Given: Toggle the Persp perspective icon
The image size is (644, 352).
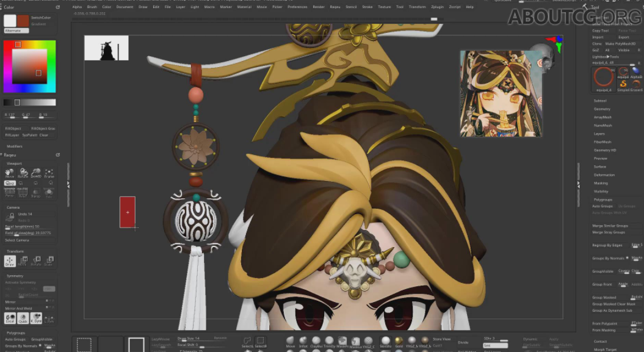Looking at the screenshot, I should tap(9, 193).
